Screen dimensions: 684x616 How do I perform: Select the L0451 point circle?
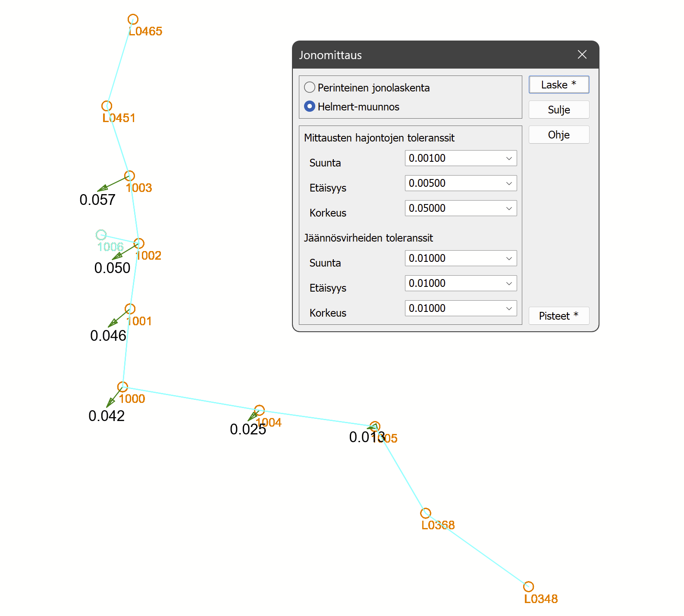pyautogui.click(x=107, y=106)
